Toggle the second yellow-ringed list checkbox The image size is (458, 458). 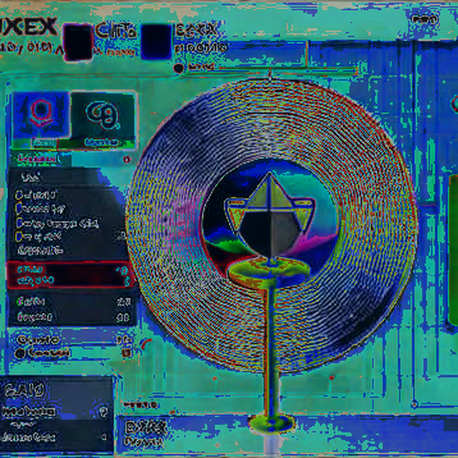19,209
